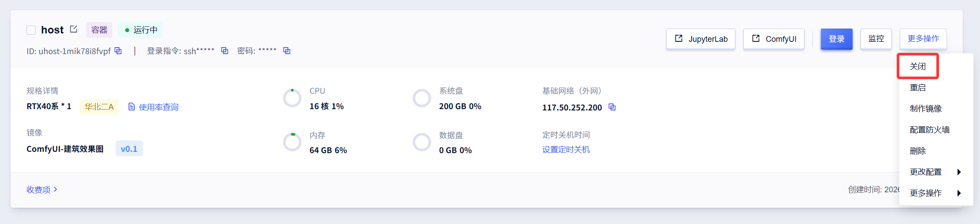Expand the 更改配置 submenu
Viewport: 980px width, 224px height.
point(935,172)
